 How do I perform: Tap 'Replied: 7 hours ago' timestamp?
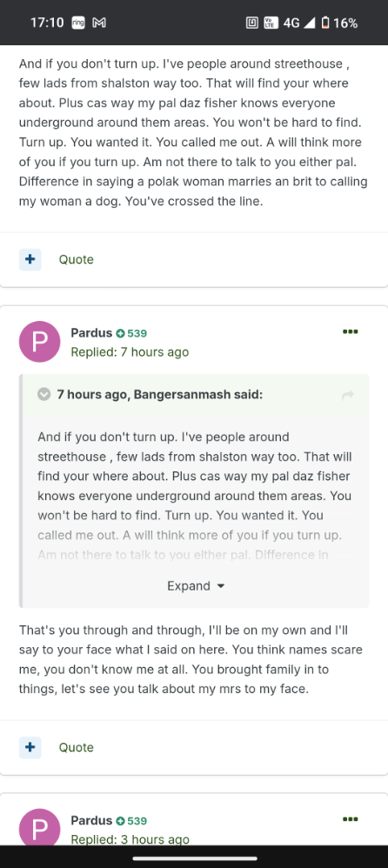130,352
